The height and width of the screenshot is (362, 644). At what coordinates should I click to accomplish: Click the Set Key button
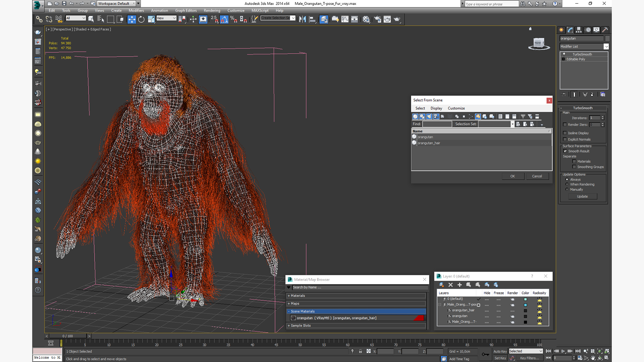[x=500, y=358]
